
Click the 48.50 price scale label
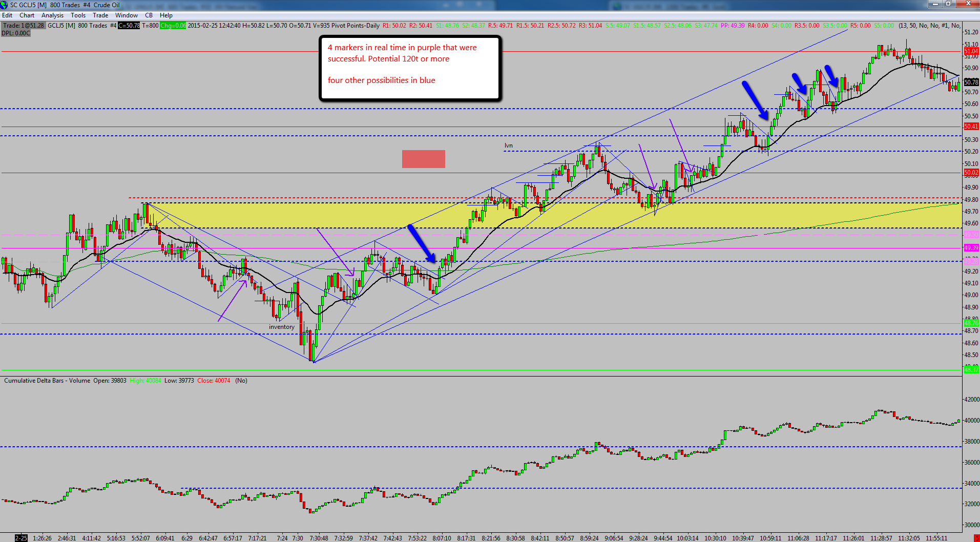971,355
